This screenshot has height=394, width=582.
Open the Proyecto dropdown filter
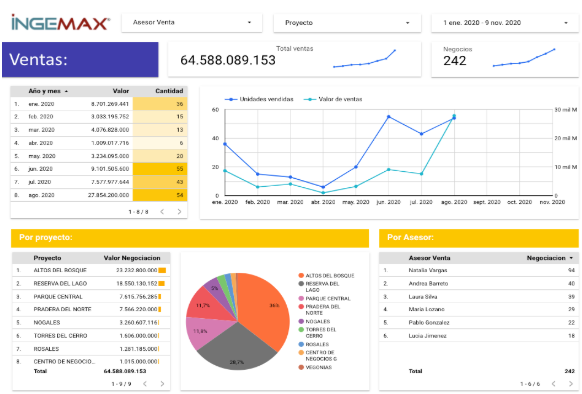[x=347, y=23]
